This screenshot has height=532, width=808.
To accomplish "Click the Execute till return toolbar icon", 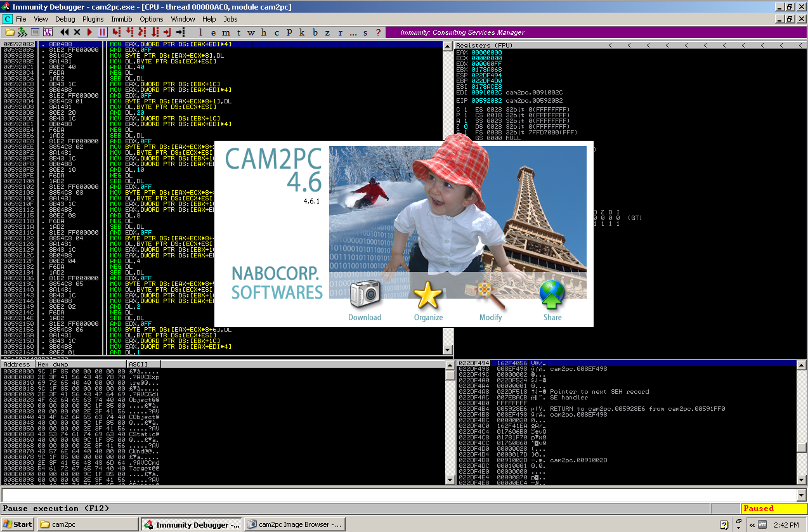I will pyautogui.click(x=167, y=32).
